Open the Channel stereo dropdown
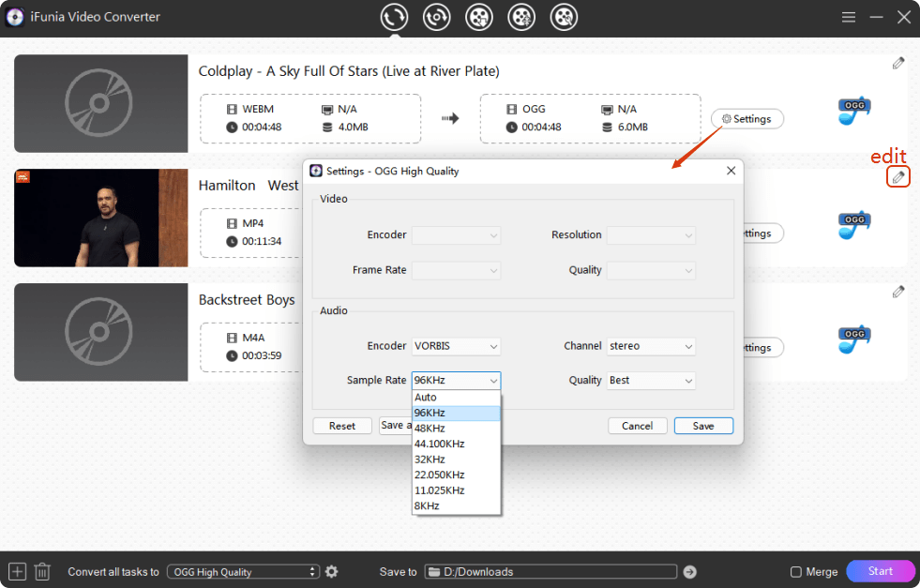This screenshot has width=920, height=588. point(651,346)
